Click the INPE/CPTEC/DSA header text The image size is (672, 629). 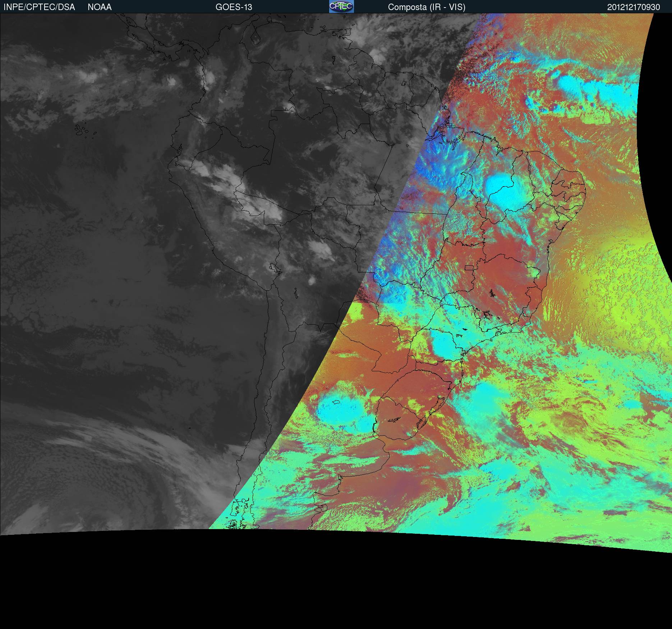39,7
